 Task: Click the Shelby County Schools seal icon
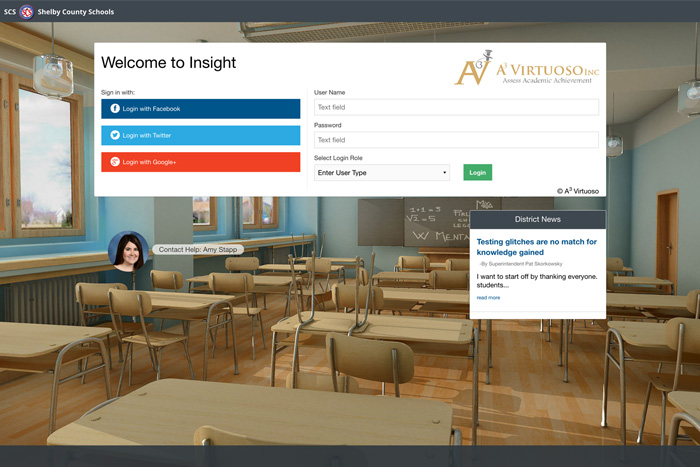coord(27,12)
